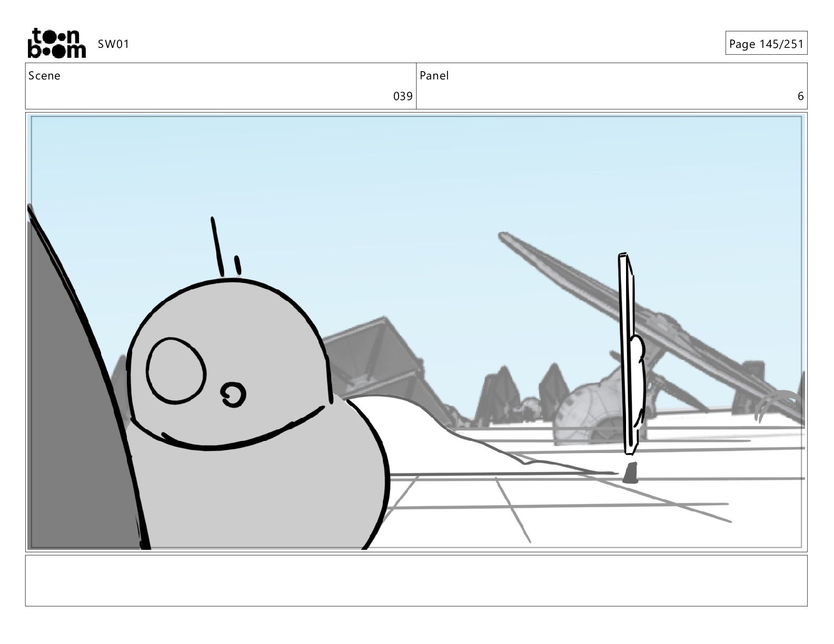
Task: Click the Toon Boom logo
Action: pyautogui.click(x=56, y=43)
